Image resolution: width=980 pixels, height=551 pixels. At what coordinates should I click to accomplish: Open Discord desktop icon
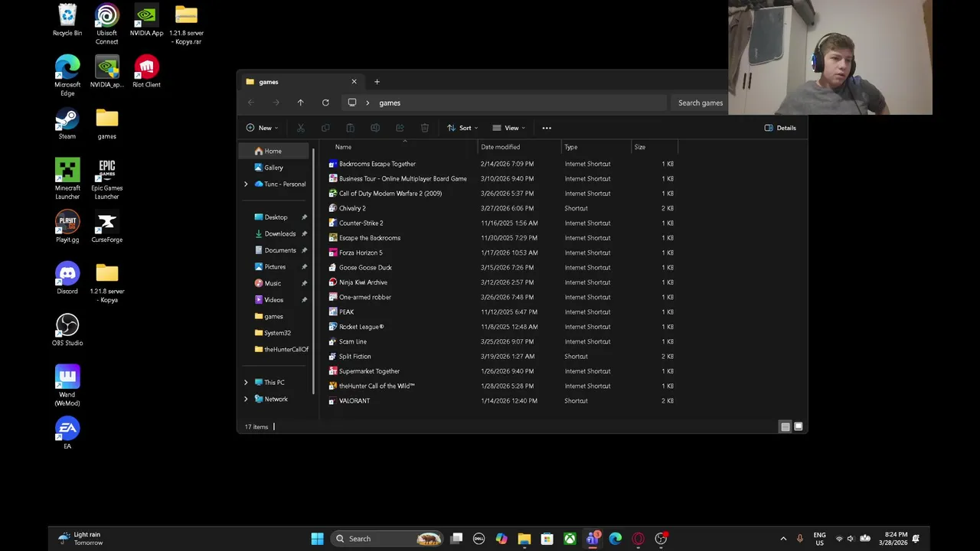pos(67,279)
